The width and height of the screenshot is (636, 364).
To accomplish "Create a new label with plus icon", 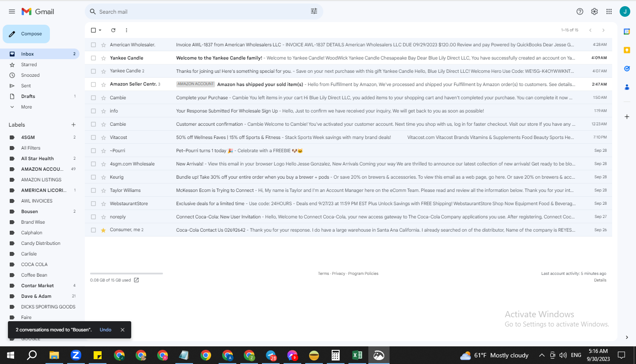I will point(73,125).
